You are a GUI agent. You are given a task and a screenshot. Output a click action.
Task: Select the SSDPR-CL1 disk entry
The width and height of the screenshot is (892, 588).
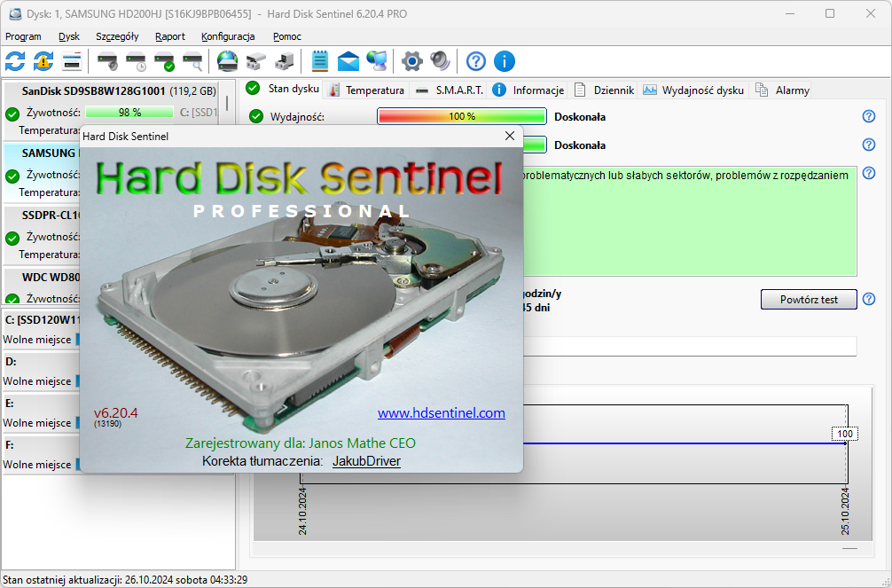pos(42,234)
